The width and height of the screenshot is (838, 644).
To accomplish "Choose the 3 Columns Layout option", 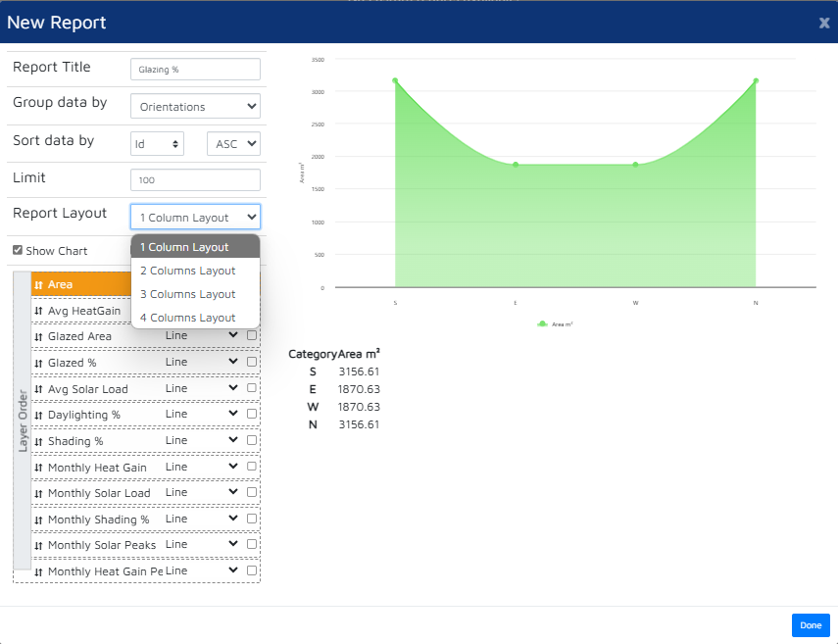I will [x=195, y=294].
